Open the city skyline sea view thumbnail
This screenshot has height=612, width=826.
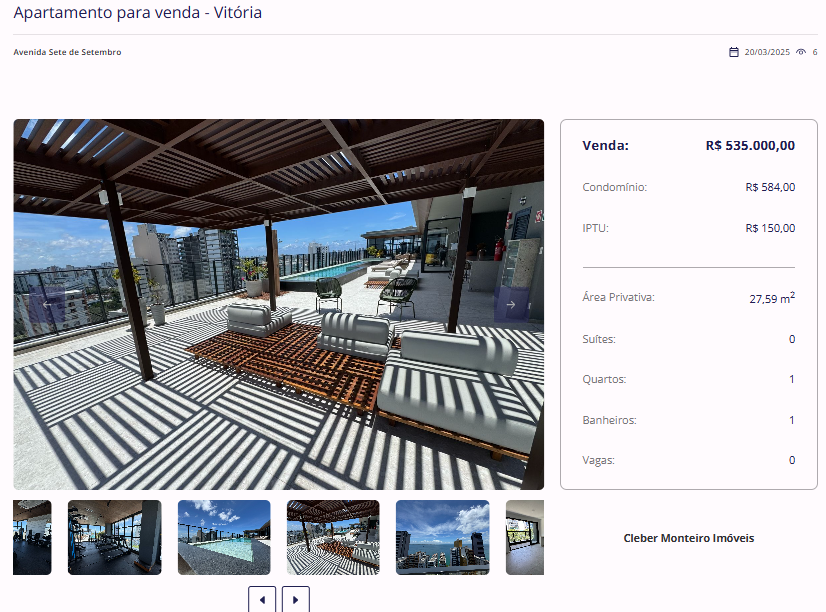[x=442, y=537]
